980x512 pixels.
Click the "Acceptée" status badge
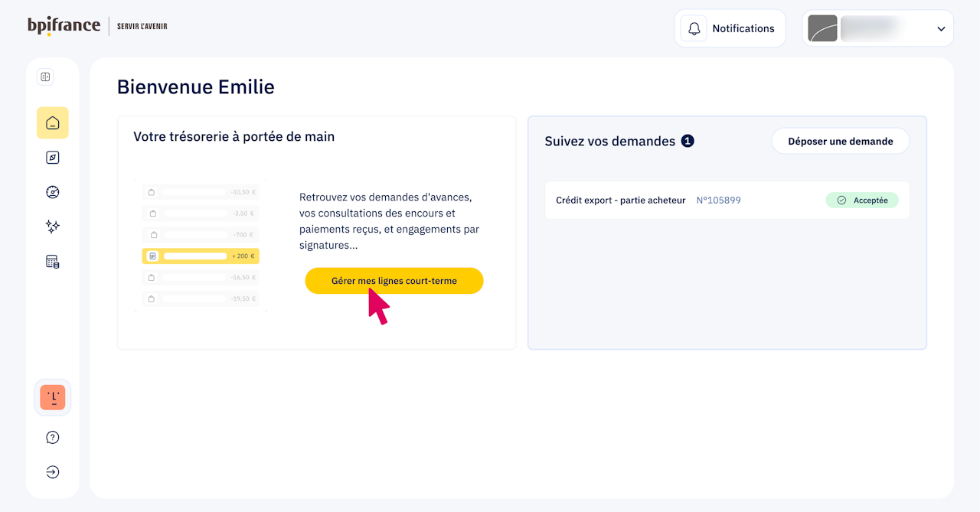[861, 201]
